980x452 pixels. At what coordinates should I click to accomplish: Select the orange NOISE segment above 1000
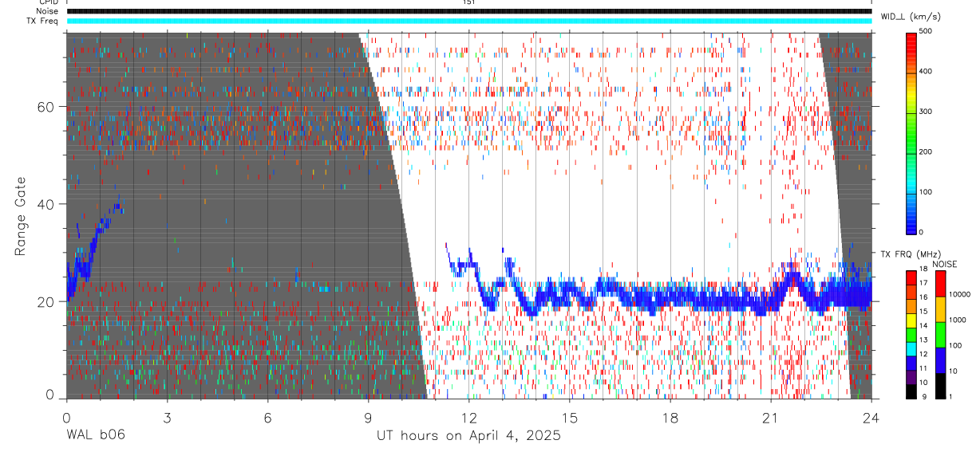(x=940, y=309)
